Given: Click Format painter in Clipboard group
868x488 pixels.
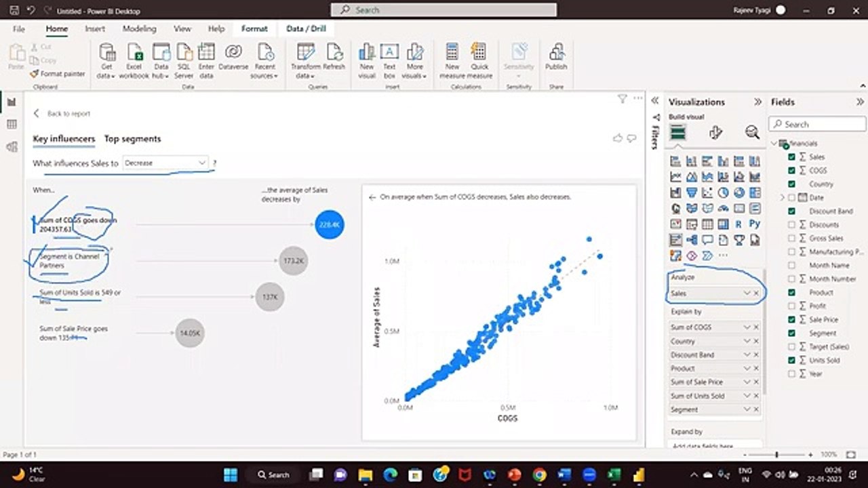Looking at the screenshot, I should tap(58, 73).
